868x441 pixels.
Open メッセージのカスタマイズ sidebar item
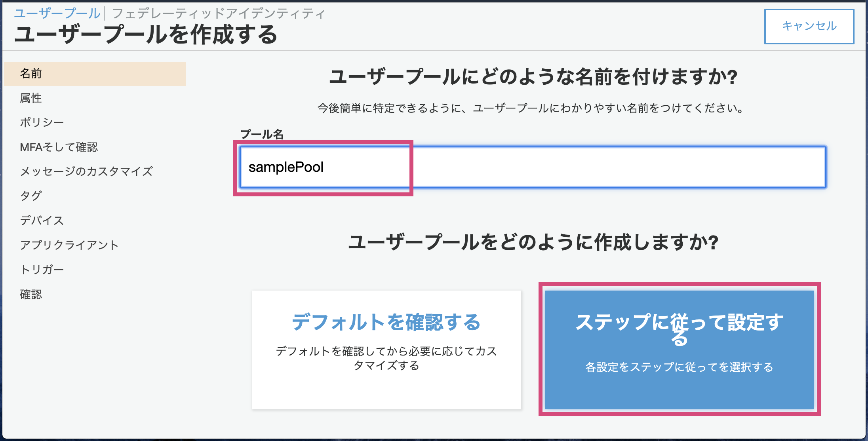[86, 171]
